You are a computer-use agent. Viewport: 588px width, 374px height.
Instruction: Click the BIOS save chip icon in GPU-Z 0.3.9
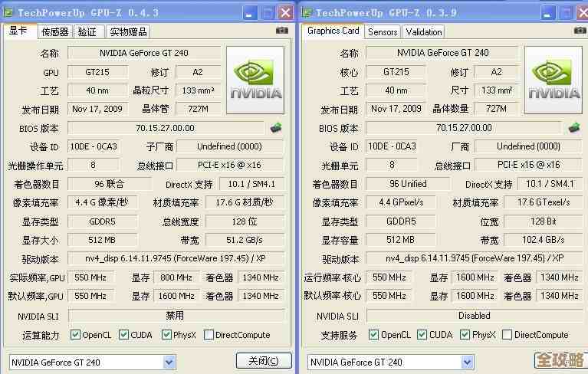(574, 128)
